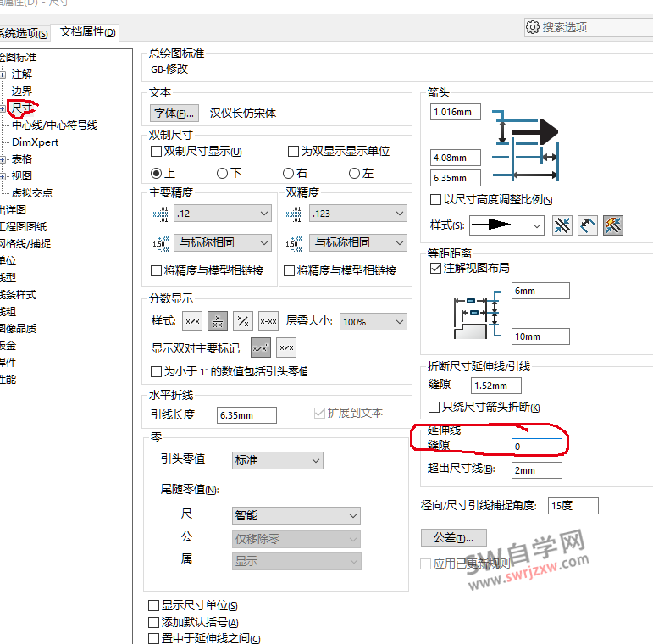
Task: Edit extension line gap field showing 0
Action: click(x=537, y=446)
